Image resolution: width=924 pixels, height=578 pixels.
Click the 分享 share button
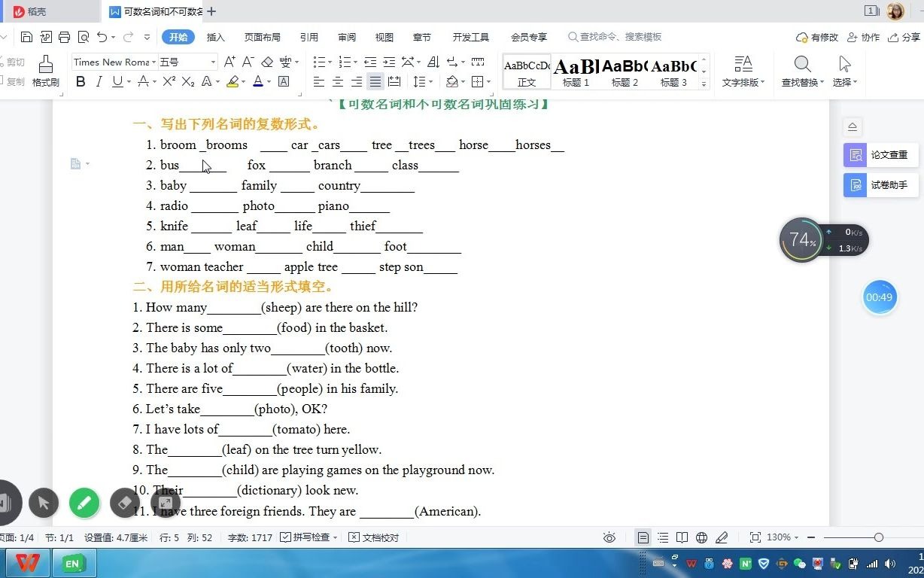tap(907, 36)
